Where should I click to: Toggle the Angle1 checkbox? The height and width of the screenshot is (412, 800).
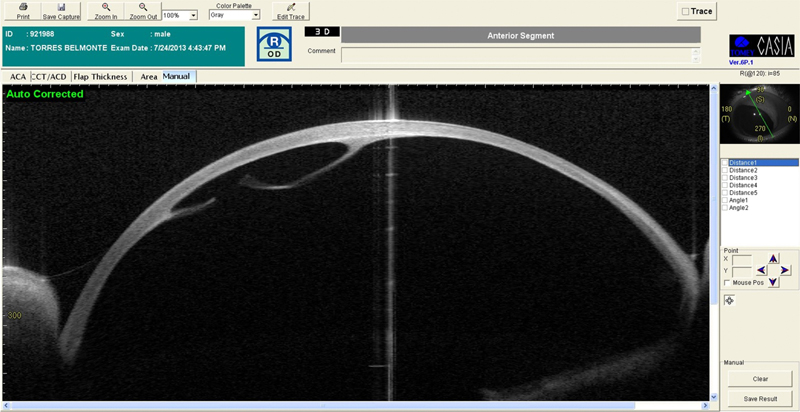[725, 200]
